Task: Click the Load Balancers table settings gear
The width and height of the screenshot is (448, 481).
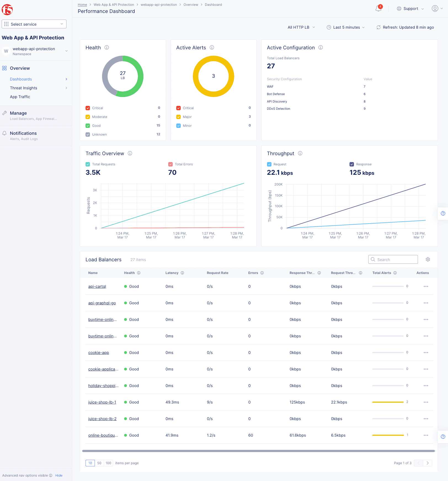Action: click(428, 259)
